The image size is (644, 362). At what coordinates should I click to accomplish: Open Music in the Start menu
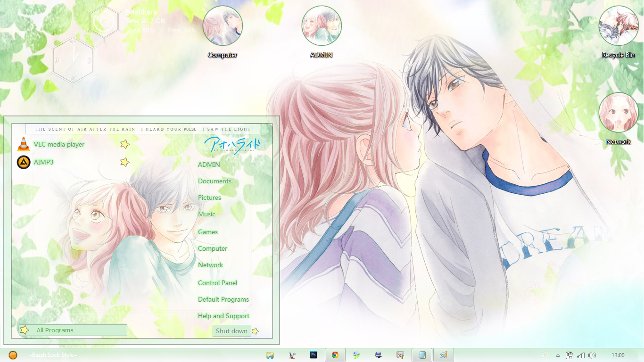[206, 214]
